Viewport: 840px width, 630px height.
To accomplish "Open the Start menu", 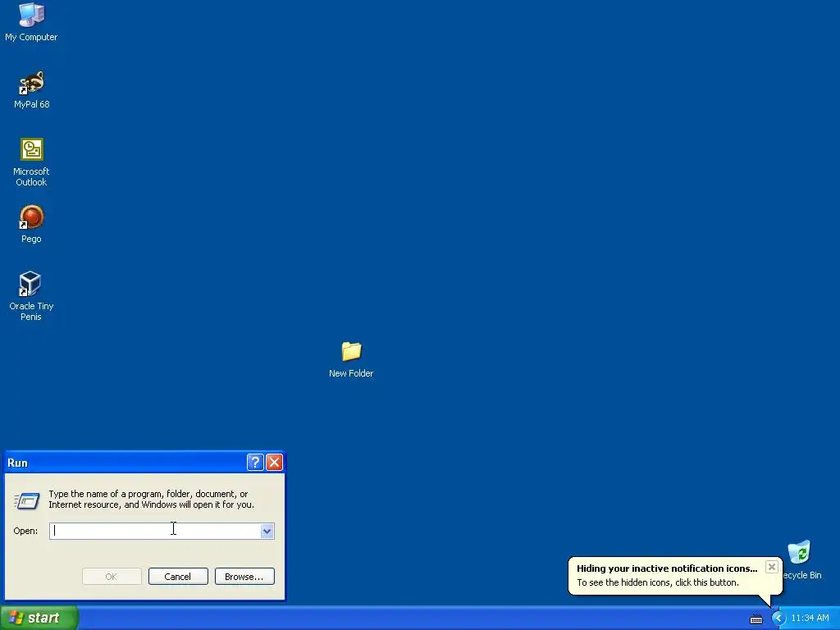I will (39, 618).
